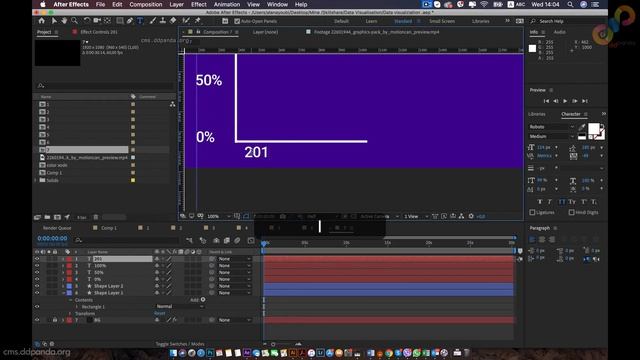Open the Render Queue tab
The image size is (640, 360).
[57, 228]
